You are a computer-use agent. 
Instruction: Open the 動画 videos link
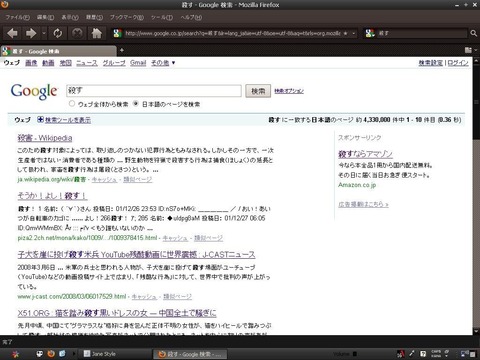[48, 63]
